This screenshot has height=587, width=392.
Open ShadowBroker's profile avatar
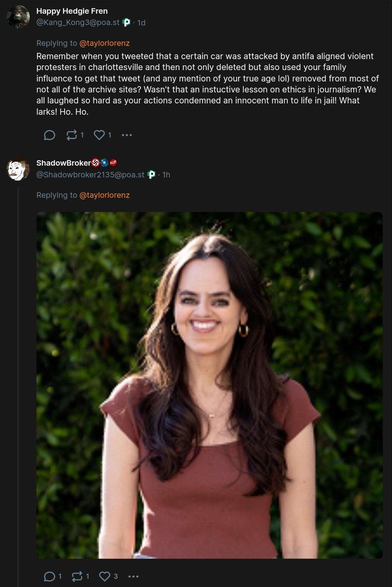click(x=18, y=169)
